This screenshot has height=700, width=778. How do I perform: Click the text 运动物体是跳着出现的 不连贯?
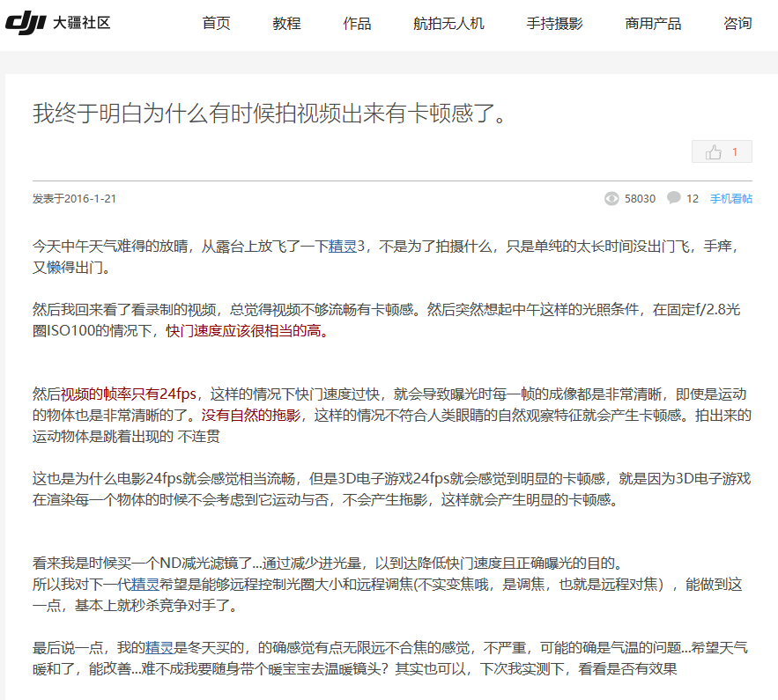coord(126,437)
